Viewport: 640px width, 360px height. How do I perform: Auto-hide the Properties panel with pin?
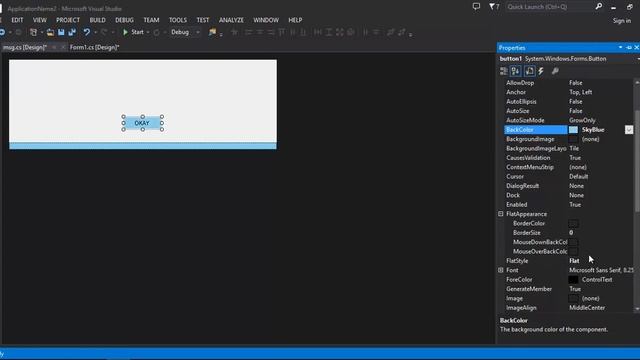[x=629, y=48]
